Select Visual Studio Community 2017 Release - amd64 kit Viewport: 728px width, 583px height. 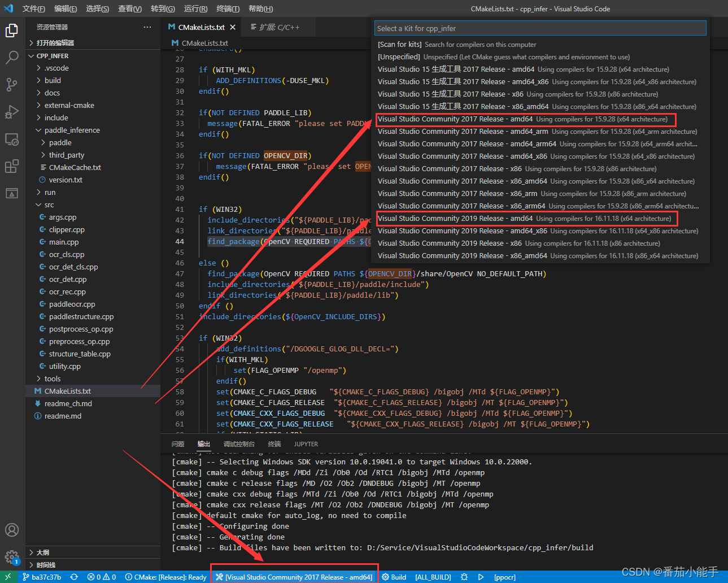pyautogui.click(x=542, y=119)
